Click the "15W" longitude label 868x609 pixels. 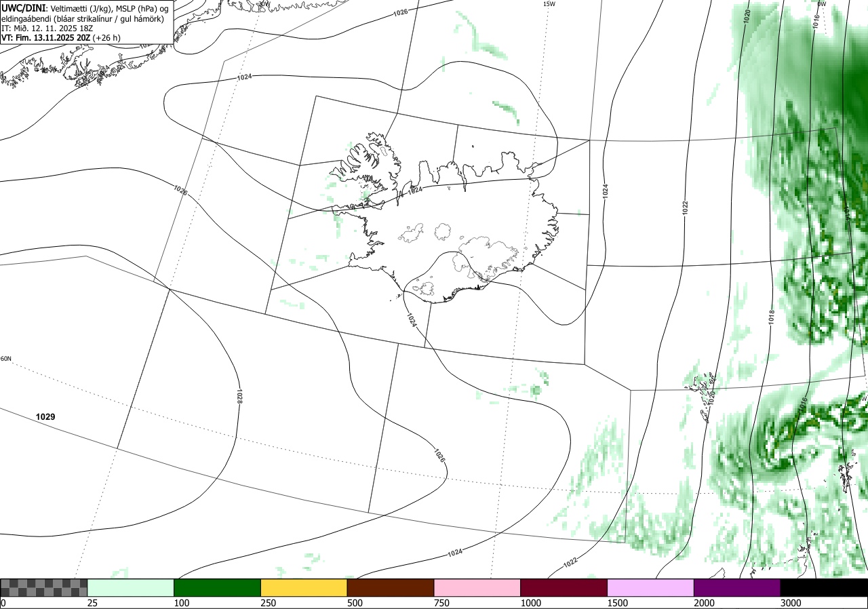(x=549, y=4)
